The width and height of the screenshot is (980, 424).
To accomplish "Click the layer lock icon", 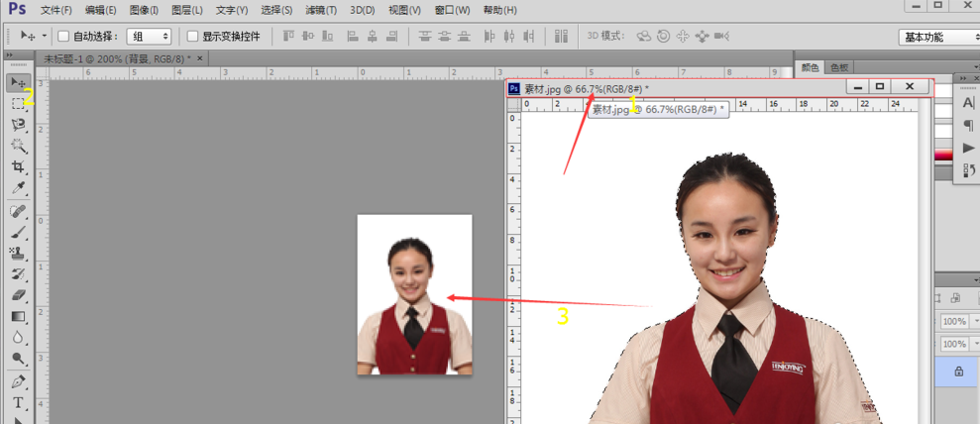I will (x=958, y=371).
